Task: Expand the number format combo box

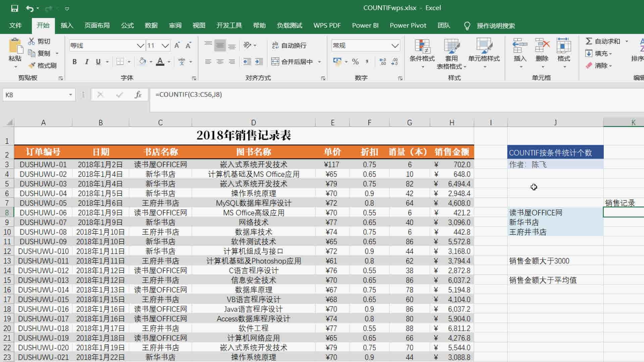Action: [x=395, y=45]
